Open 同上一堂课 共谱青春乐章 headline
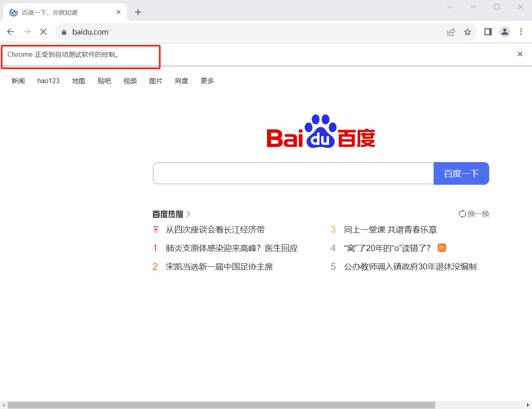Image resolution: width=532 pixels, height=409 pixels. point(390,230)
